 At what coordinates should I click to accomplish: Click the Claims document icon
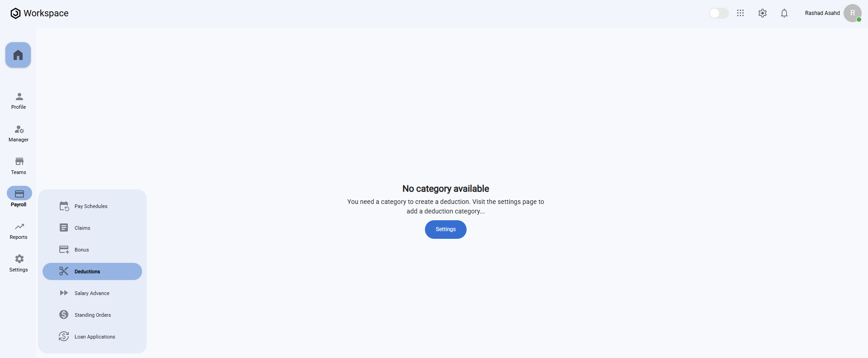(x=64, y=227)
